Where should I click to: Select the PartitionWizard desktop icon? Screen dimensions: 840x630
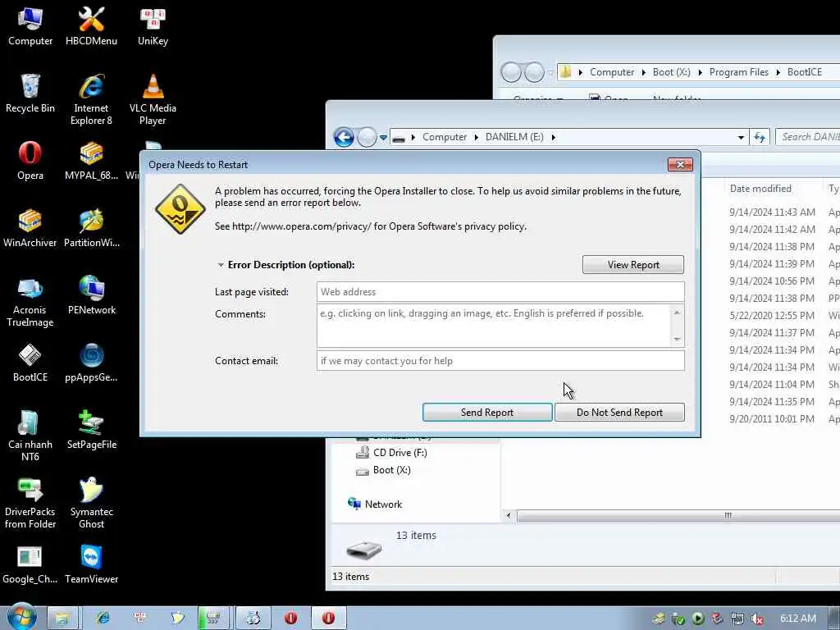[x=92, y=228]
